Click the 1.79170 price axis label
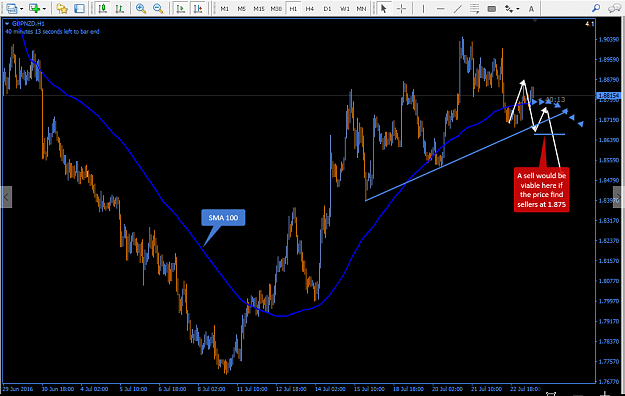This screenshot has width=625, height=396. 609,321
